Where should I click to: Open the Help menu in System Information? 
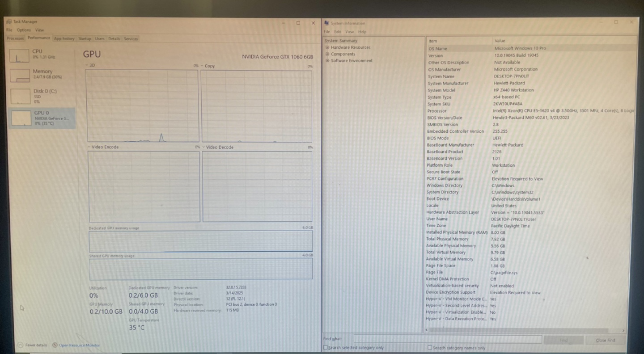click(x=362, y=32)
